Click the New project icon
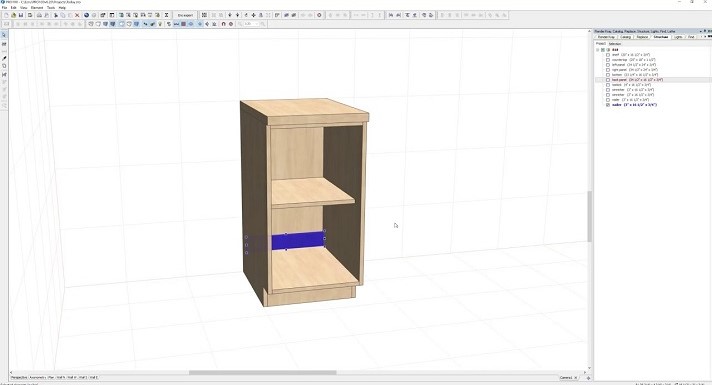 [6, 15]
